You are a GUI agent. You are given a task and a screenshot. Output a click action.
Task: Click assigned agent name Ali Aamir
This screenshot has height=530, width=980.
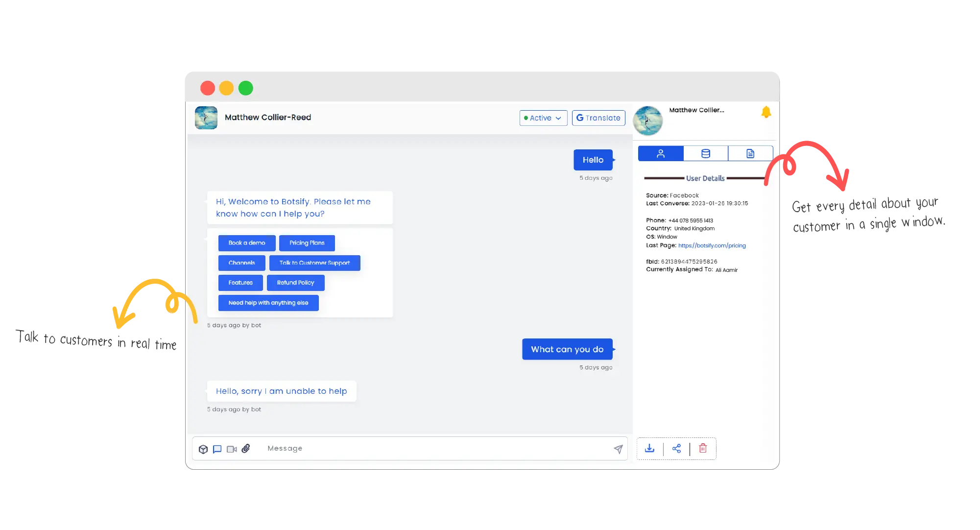point(726,270)
